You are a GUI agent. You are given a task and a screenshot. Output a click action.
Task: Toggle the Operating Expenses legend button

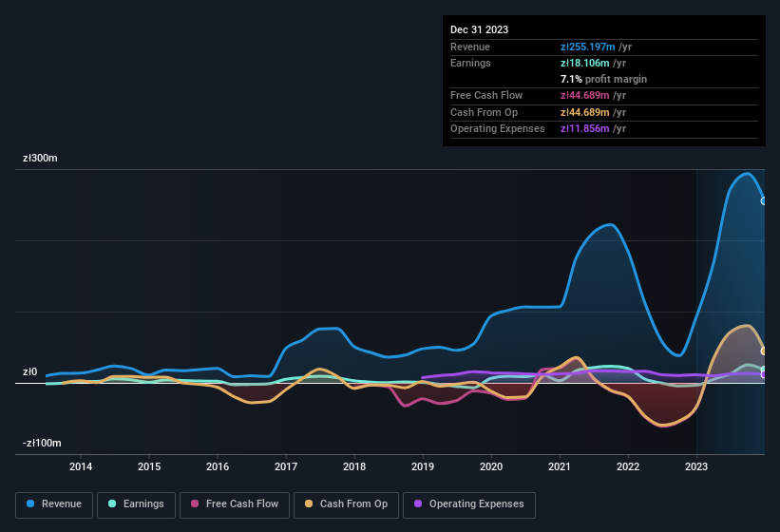point(468,504)
